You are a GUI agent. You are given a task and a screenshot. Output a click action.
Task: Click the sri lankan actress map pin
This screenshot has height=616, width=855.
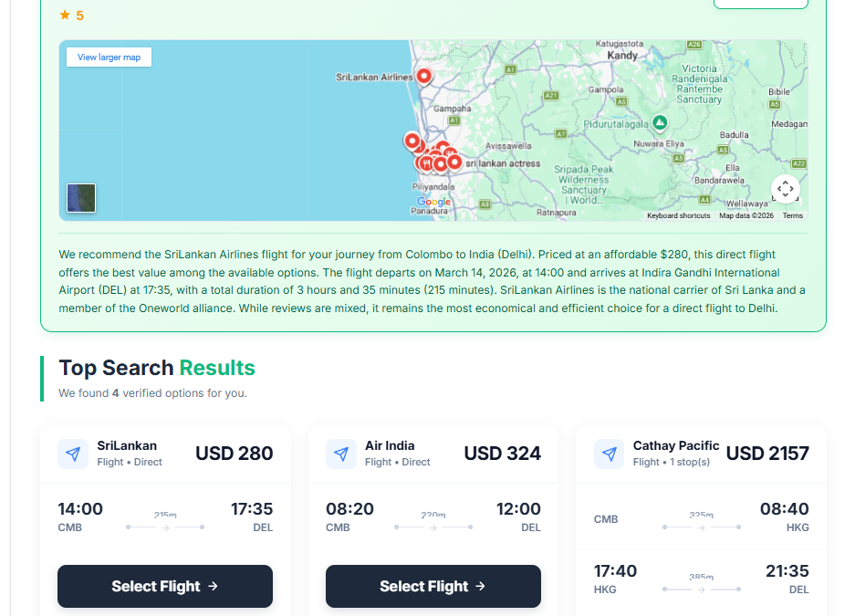point(454,162)
